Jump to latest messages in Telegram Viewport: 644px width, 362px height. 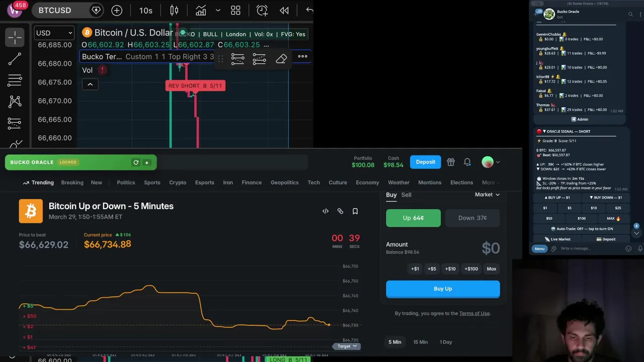pos(636,233)
